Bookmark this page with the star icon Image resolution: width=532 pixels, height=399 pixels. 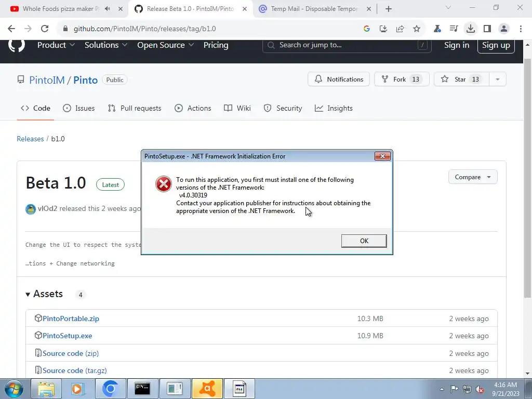pyautogui.click(x=417, y=29)
